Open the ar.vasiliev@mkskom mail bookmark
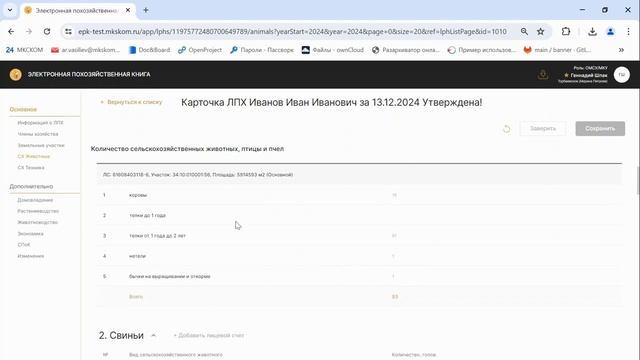 [x=85, y=50]
